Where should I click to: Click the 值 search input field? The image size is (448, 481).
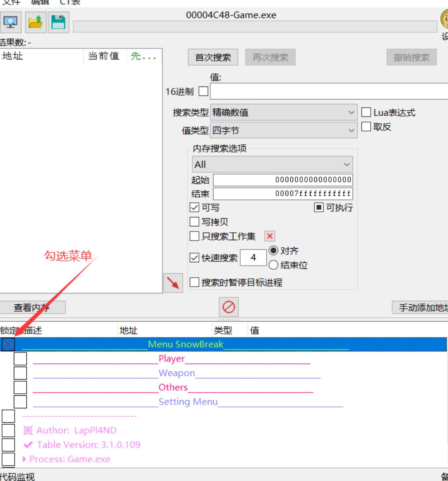point(329,91)
